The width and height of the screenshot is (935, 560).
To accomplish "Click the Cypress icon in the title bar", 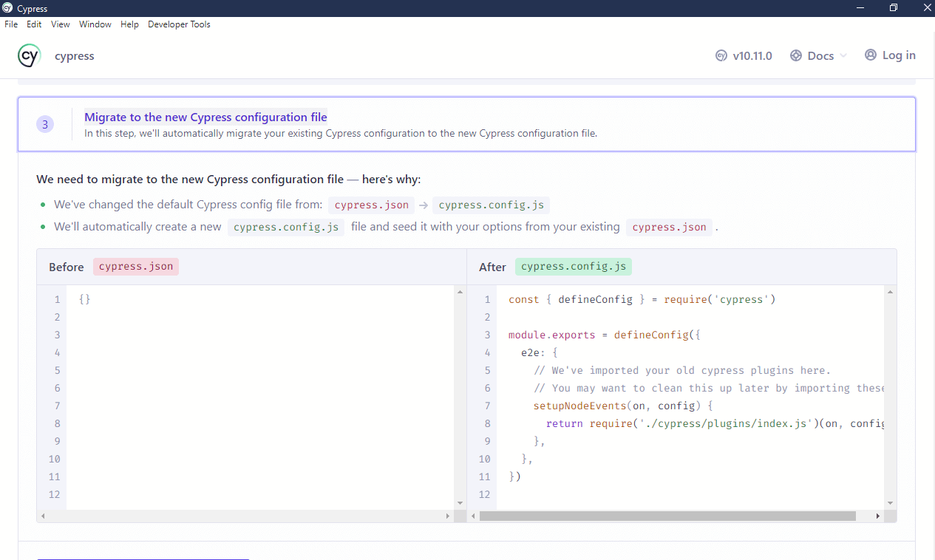I will pyautogui.click(x=7, y=8).
